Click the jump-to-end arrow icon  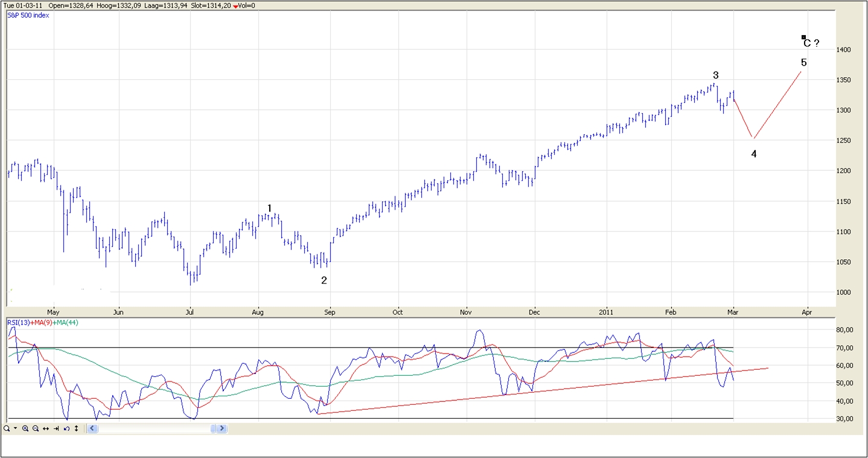56,428
